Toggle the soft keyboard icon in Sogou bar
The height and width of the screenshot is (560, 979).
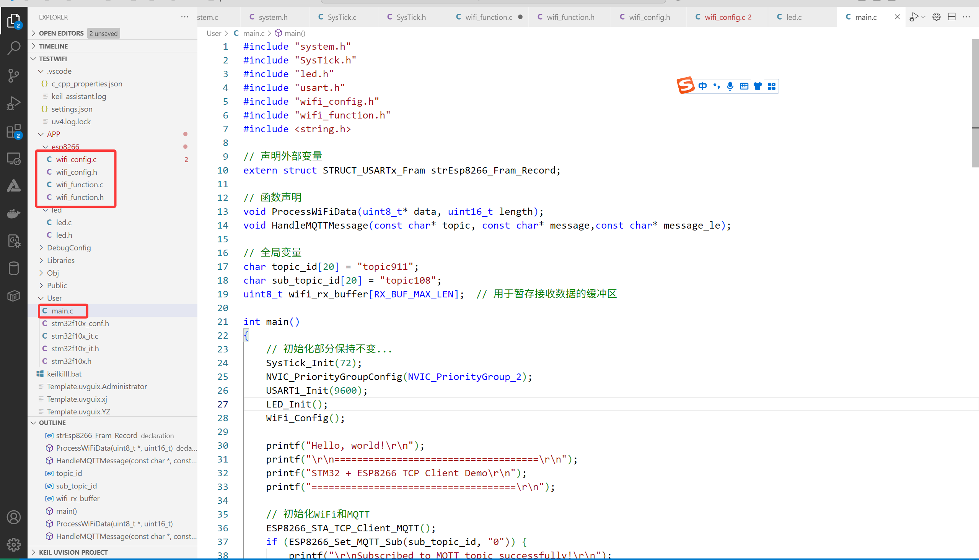click(744, 86)
